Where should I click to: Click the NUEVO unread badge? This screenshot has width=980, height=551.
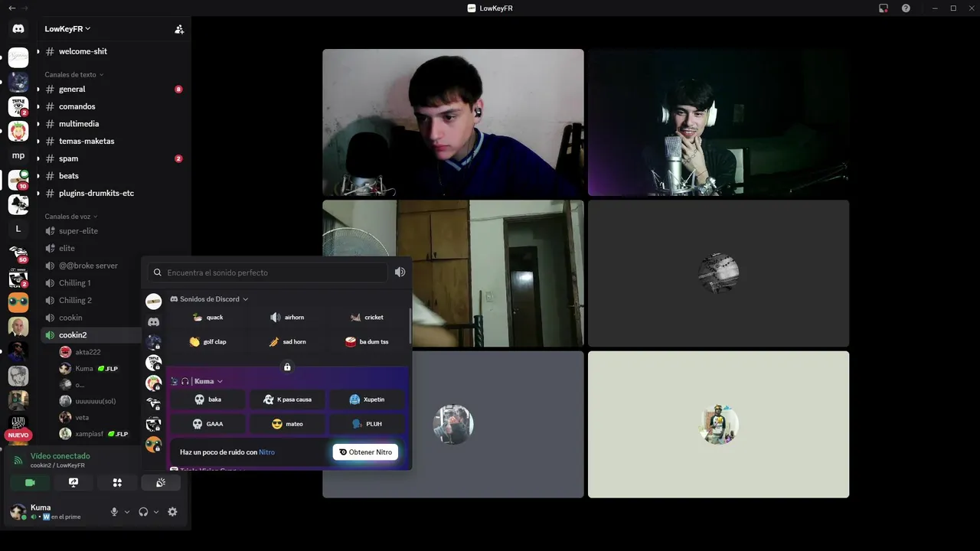(x=18, y=435)
